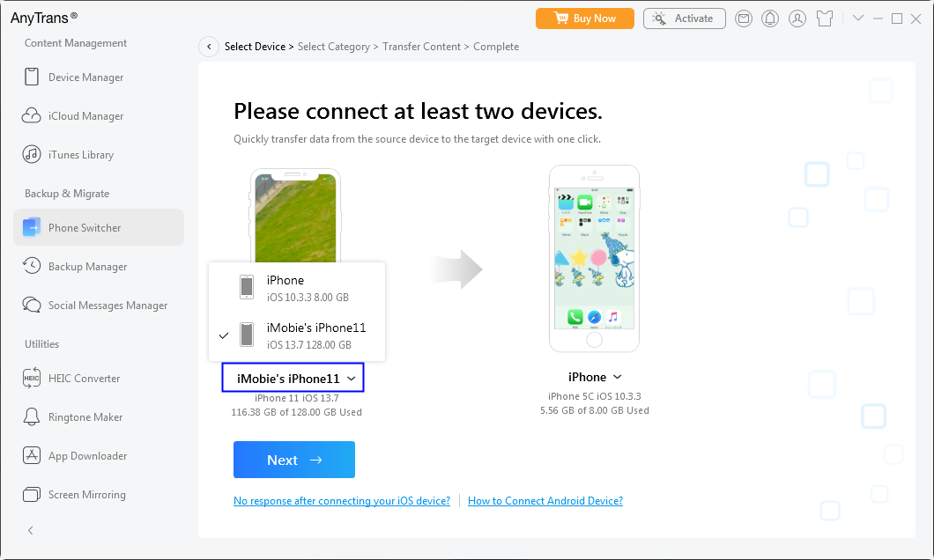This screenshot has width=934, height=560.
Task: Choose iMobie's iPhone11 in the device list
Action: [297, 335]
